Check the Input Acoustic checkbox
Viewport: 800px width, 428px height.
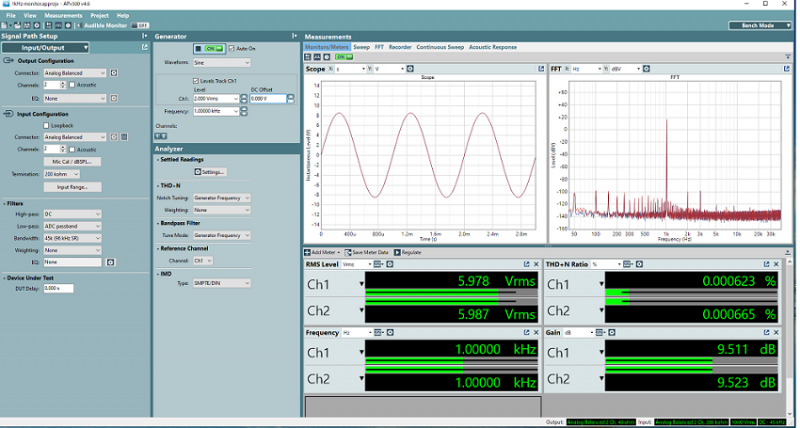click(72, 149)
